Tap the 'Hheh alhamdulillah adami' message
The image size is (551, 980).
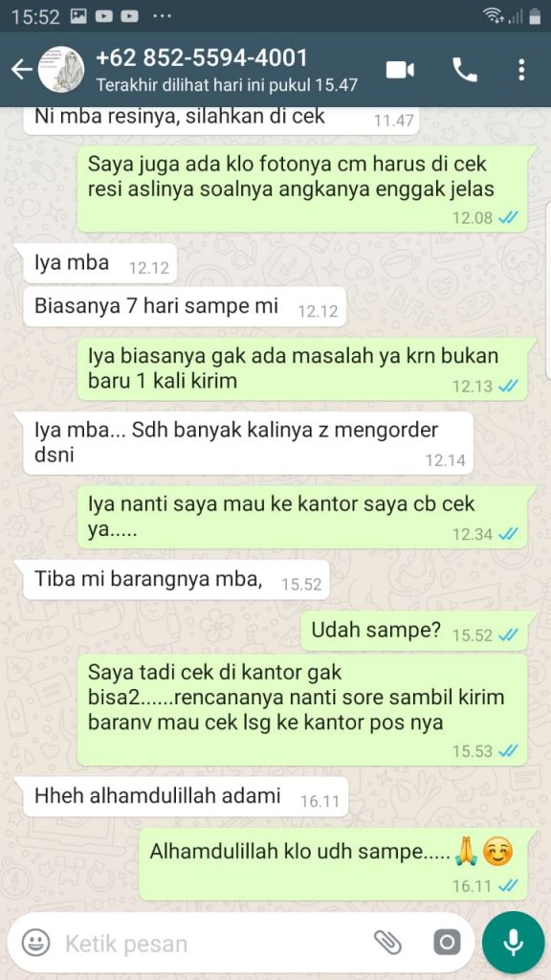point(186,797)
